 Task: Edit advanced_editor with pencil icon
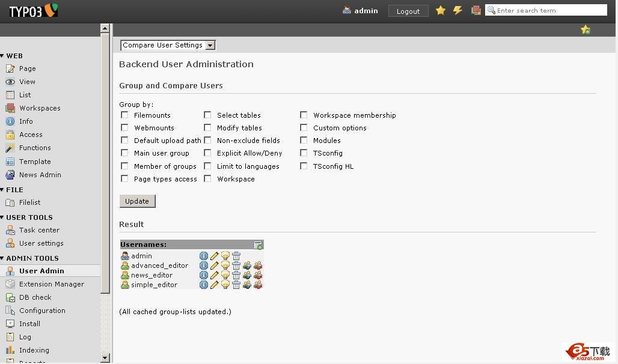click(215, 265)
